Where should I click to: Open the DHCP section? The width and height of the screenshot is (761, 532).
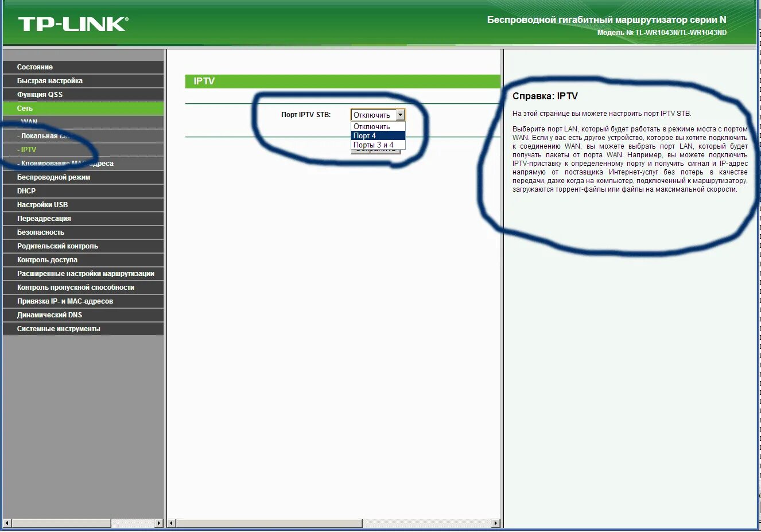coord(83,191)
